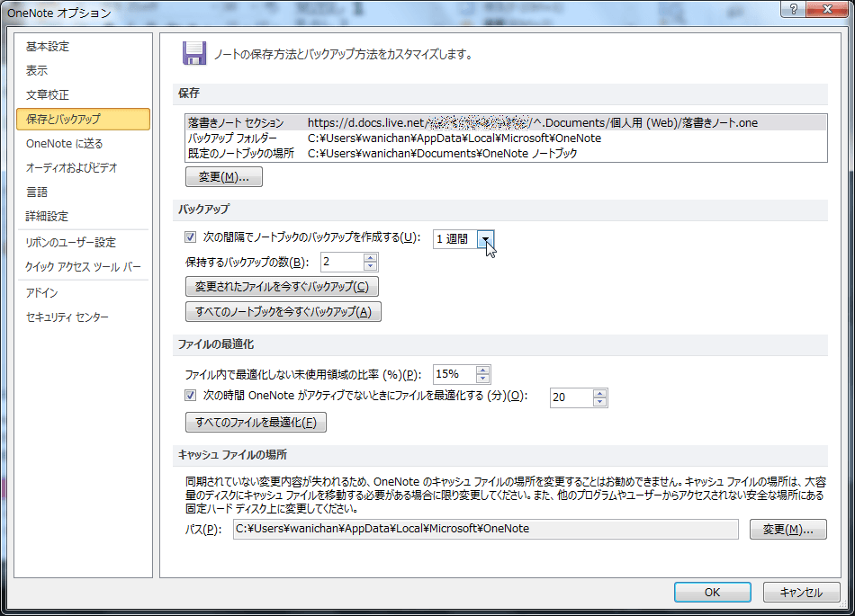Click the 15% unused space field

[454, 374]
